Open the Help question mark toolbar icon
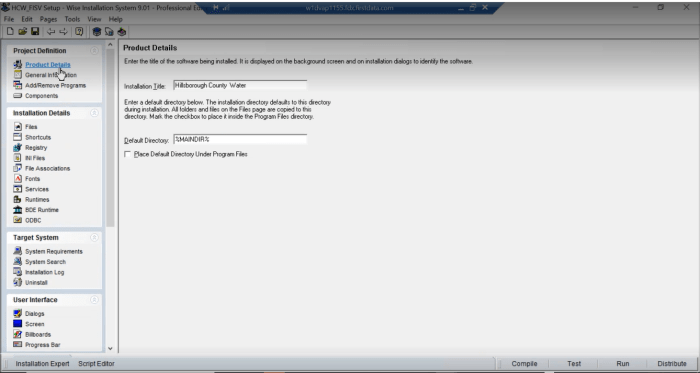This screenshot has width=700, height=373. click(x=79, y=31)
